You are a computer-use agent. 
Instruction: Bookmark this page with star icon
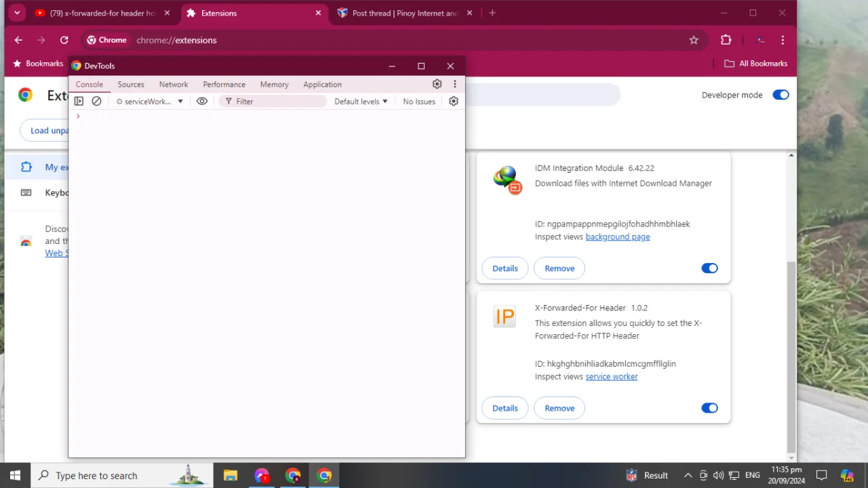pos(694,40)
